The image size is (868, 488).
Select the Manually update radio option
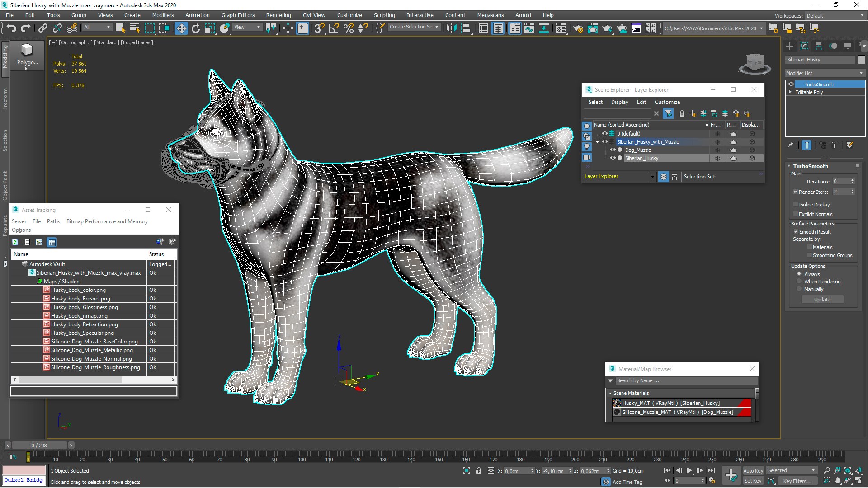(x=799, y=289)
